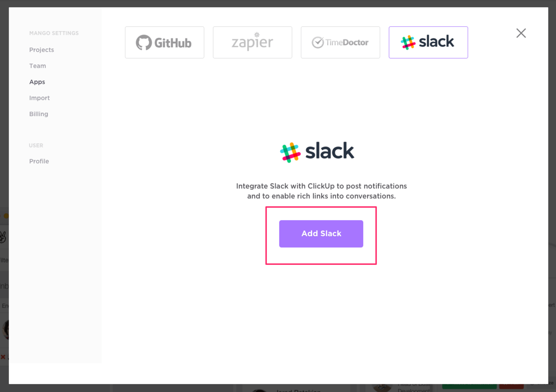Open Billing settings in sidebar
Image resolution: width=556 pixels, height=392 pixels.
tap(39, 114)
